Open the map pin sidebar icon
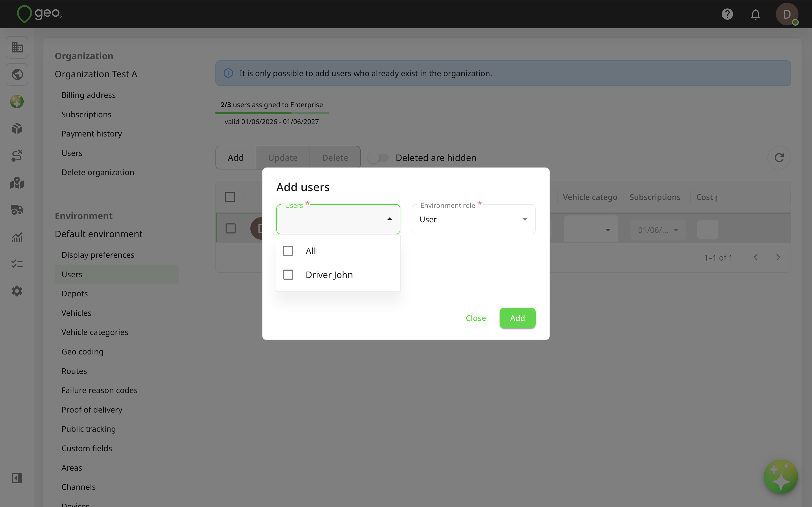Viewport: 812px width, 507px height. (x=17, y=183)
